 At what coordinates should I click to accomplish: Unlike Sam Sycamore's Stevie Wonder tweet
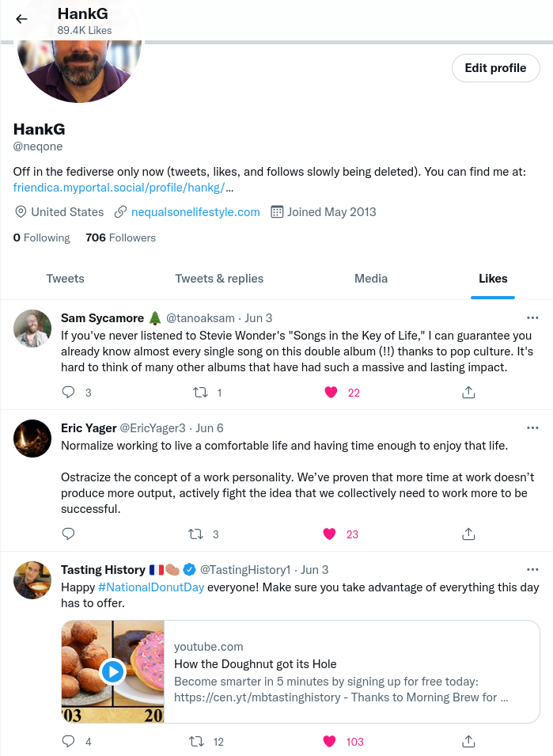331,393
